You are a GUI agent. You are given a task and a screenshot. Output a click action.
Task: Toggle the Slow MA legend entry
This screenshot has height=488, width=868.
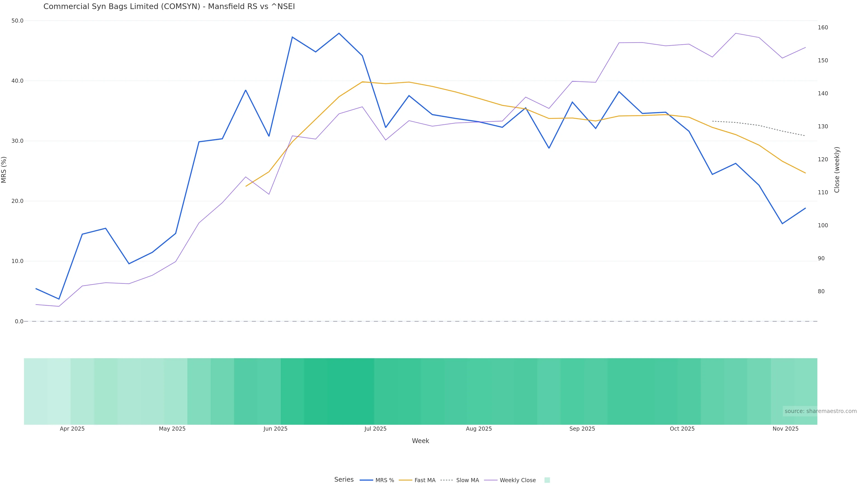coord(467,480)
